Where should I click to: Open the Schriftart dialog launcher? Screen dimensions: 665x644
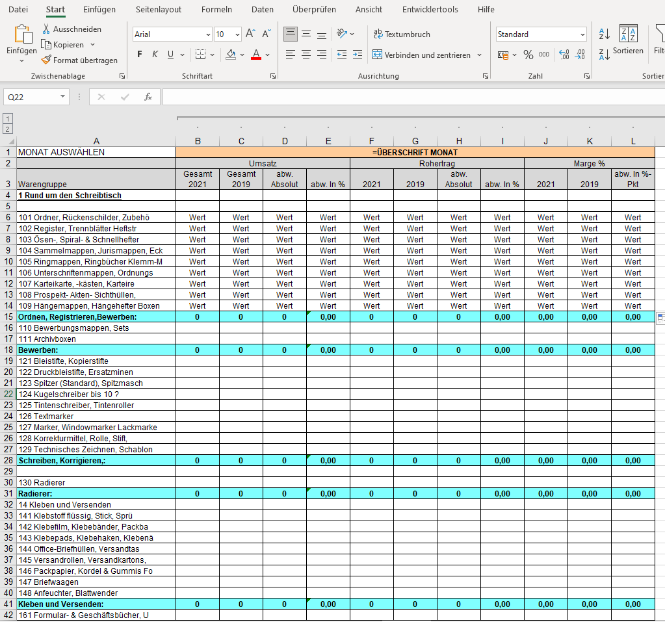click(273, 76)
